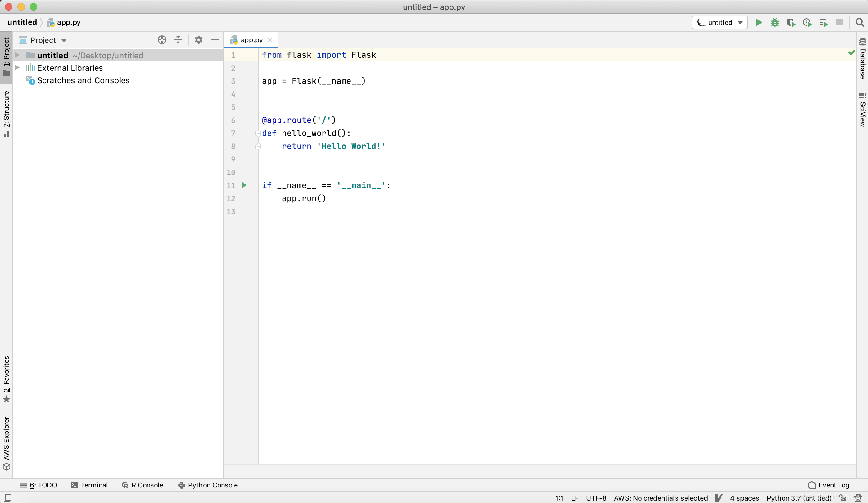The image size is (868, 503).
Task: Click the V icon in the status bar
Action: (x=718, y=498)
